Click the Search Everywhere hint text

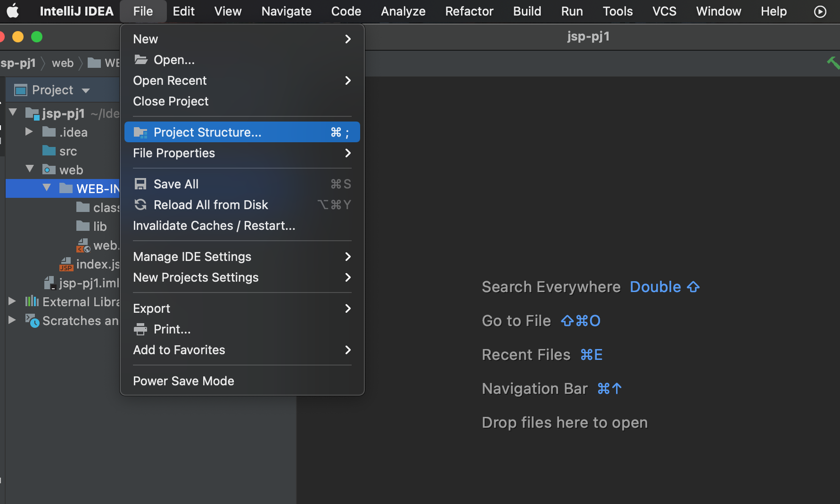[x=551, y=287]
